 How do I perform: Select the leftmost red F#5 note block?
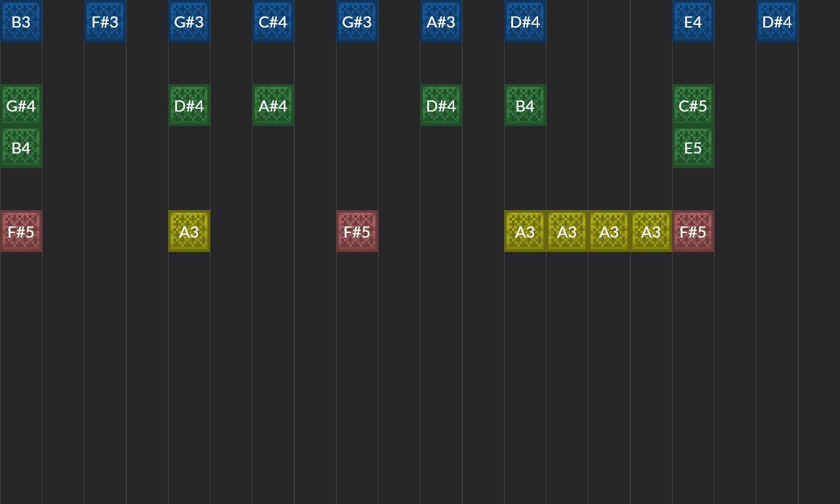[x=21, y=231]
